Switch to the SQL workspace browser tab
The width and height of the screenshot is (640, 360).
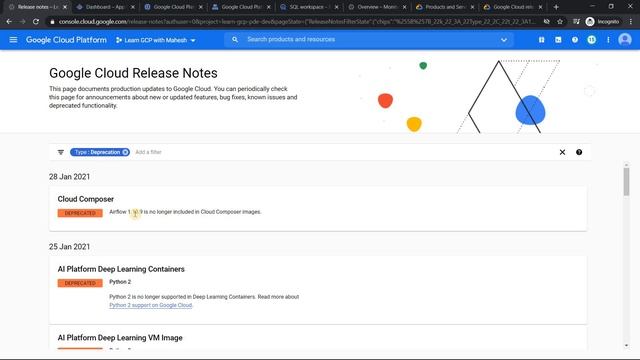[x=308, y=7]
